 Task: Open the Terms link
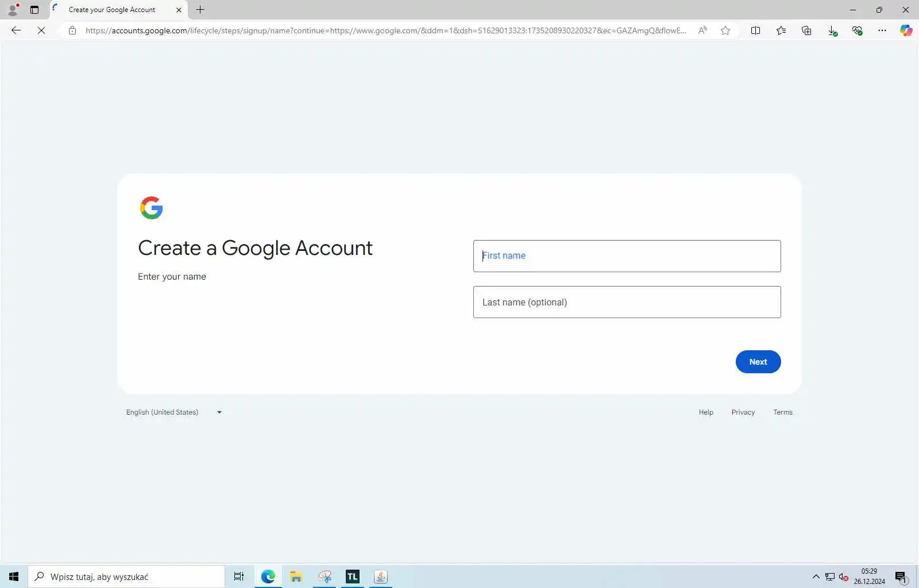pyautogui.click(x=783, y=412)
